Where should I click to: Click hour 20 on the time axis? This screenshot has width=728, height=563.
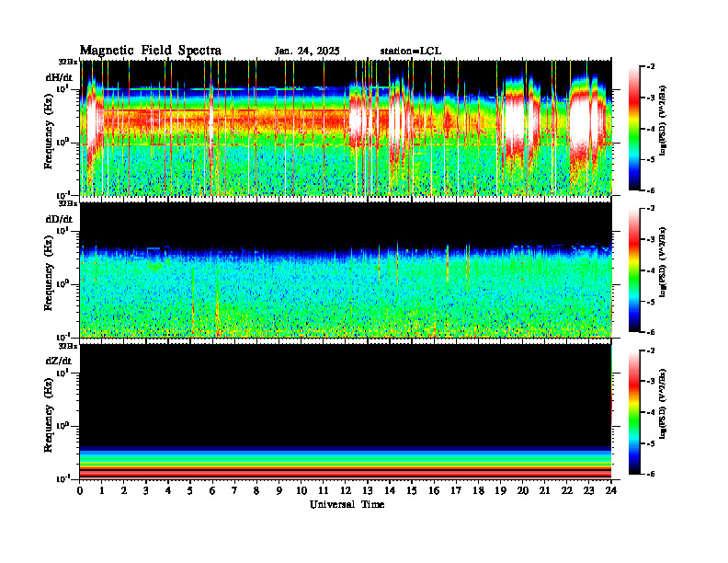click(x=523, y=490)
